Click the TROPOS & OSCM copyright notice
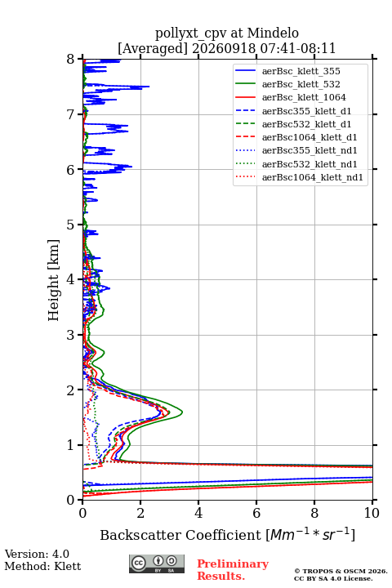 point(341,574)
